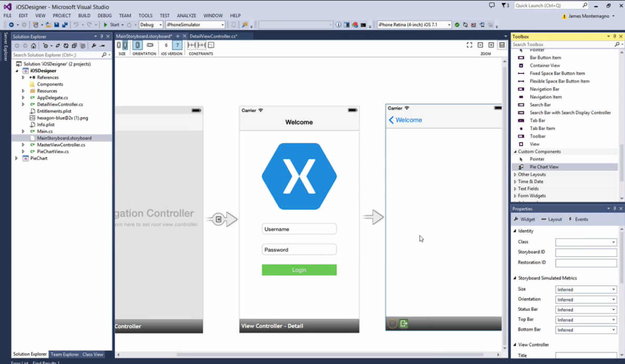Image resolution: width=625 pixels, height=364 pixels.
Task: Open the Class View tab
Action: (93, 355)
